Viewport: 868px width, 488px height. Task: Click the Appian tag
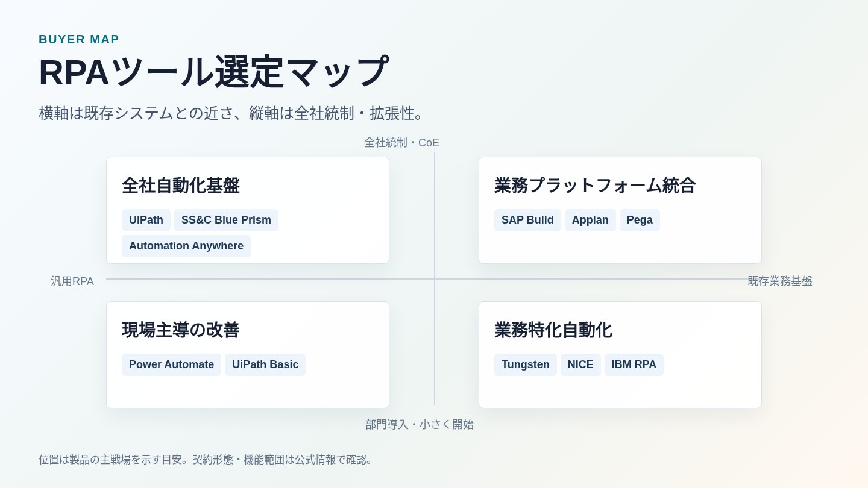(x=590, y=220)
